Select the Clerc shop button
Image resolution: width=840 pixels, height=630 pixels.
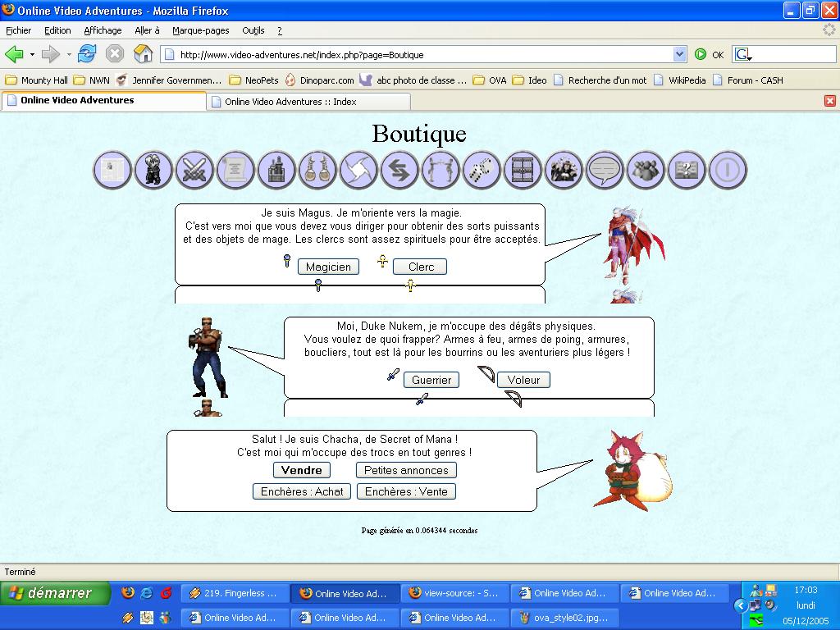click(x=420, y=267)
